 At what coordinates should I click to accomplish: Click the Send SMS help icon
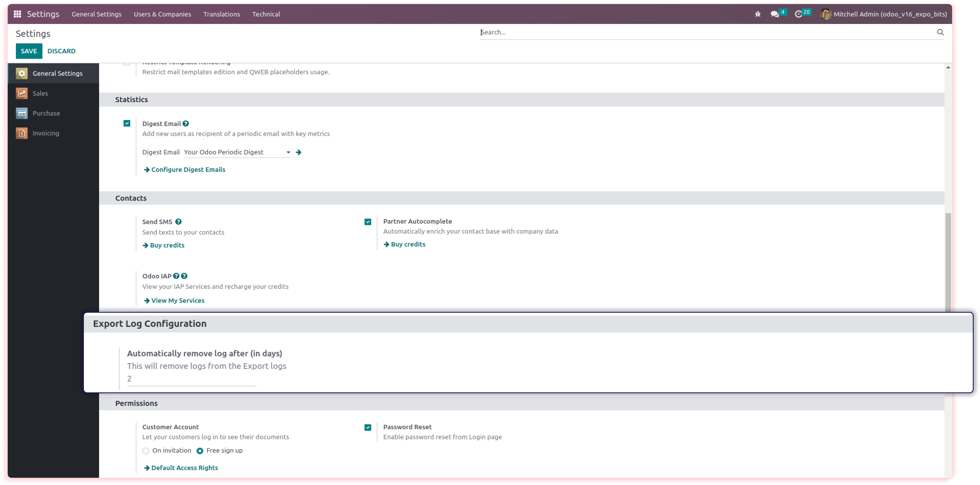tap(178, 222)
